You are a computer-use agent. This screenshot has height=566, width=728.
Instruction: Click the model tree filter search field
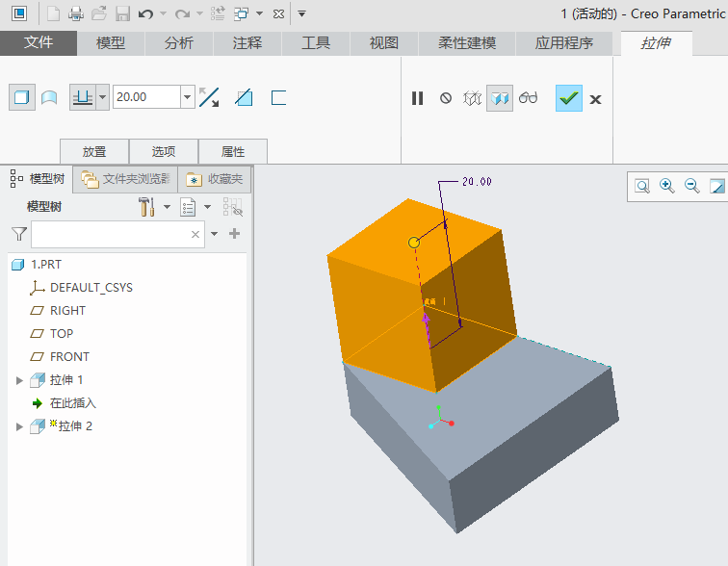[111, 234]
